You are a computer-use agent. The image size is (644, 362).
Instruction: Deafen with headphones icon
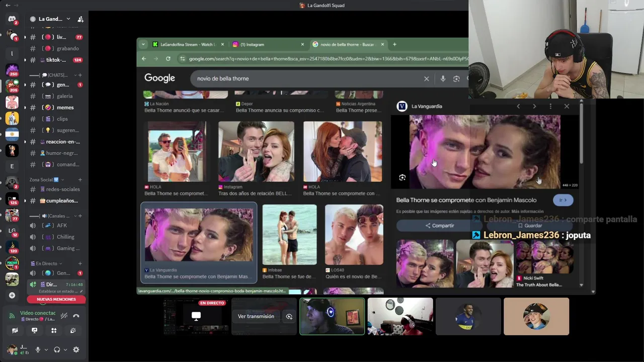[57, 349]
